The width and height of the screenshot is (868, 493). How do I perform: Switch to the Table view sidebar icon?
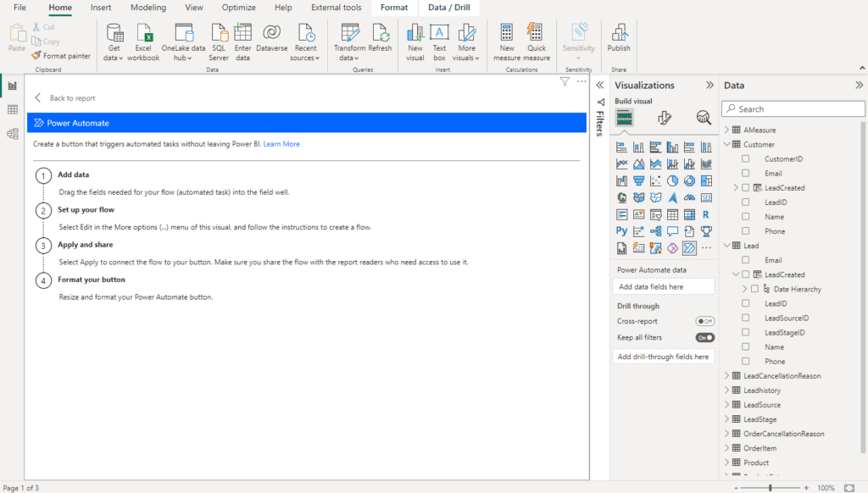click(13, 110)
